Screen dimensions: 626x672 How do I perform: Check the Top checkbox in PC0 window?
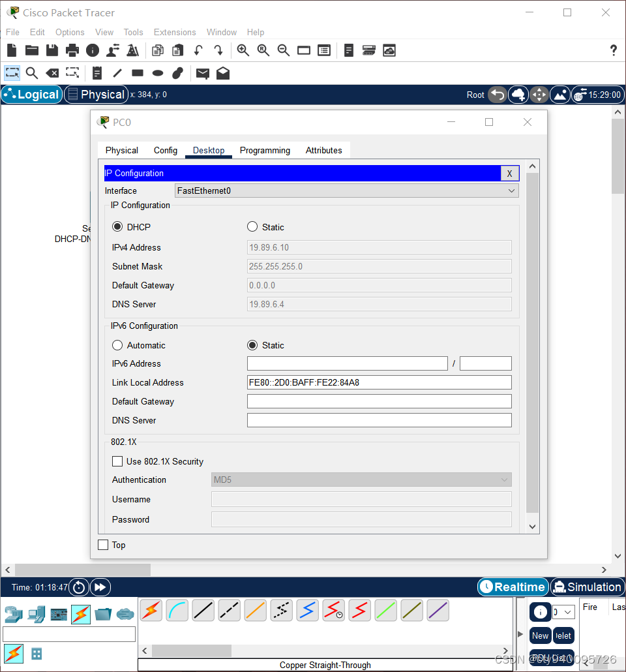click(x=103, y=545)
